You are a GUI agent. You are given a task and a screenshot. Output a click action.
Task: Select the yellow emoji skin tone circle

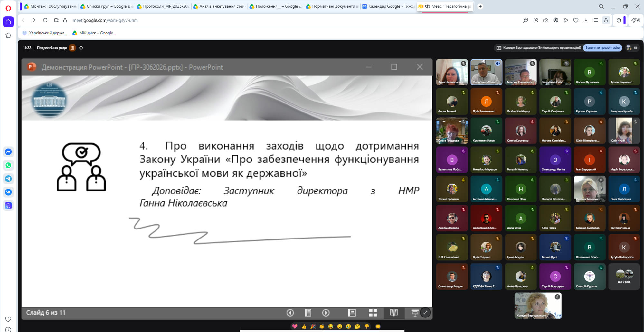click(x=378, y=327)
